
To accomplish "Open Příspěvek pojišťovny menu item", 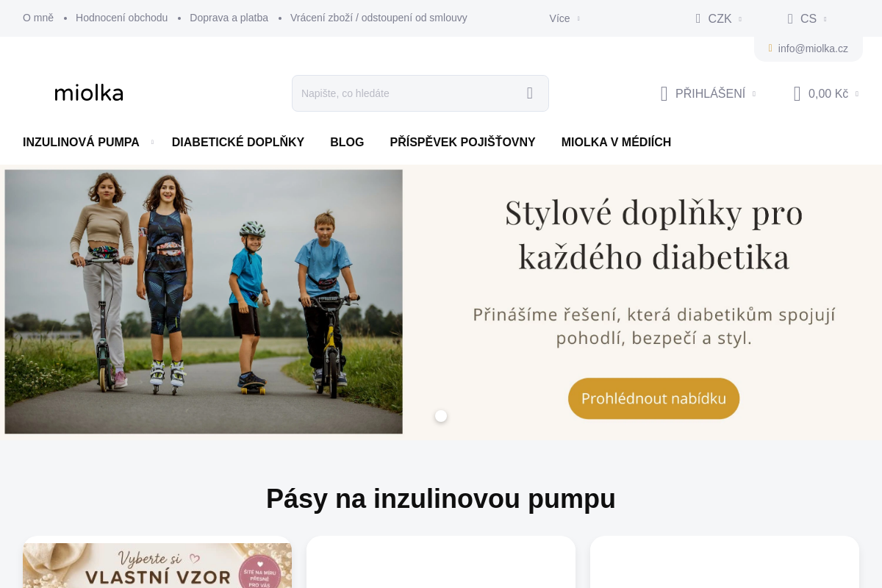I will pyautogui.click(x=462, y=143).
